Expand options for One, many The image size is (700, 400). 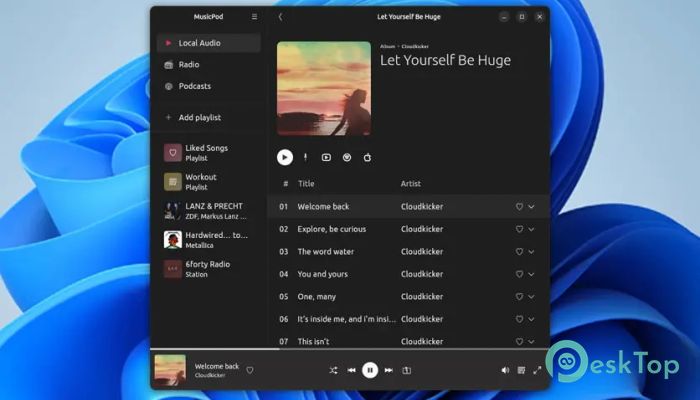click(x=531, y=296)
